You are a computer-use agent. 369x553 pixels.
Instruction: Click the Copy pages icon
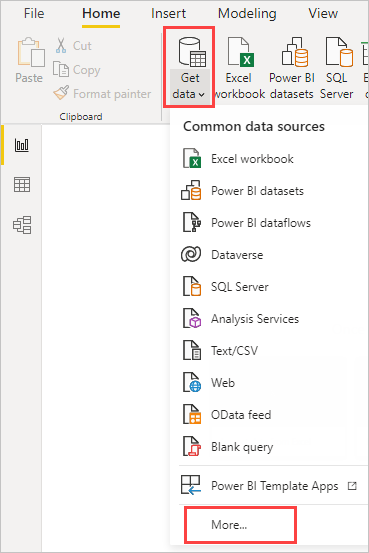pos(61,69)
